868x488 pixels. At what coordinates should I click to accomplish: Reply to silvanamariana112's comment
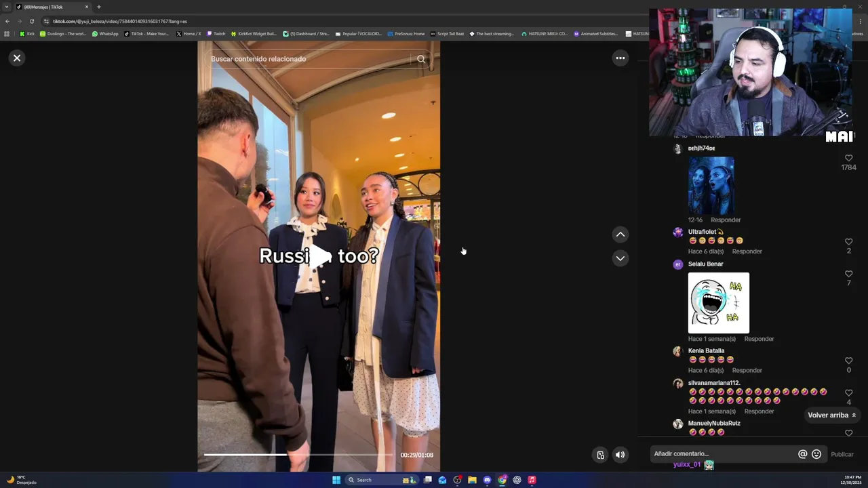(x=759, y=411)
